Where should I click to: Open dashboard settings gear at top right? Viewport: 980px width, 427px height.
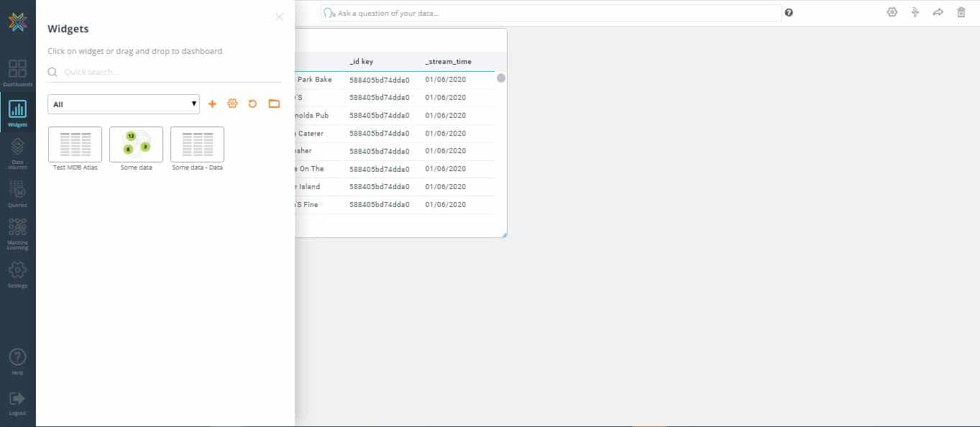click(x=892, y=12)
